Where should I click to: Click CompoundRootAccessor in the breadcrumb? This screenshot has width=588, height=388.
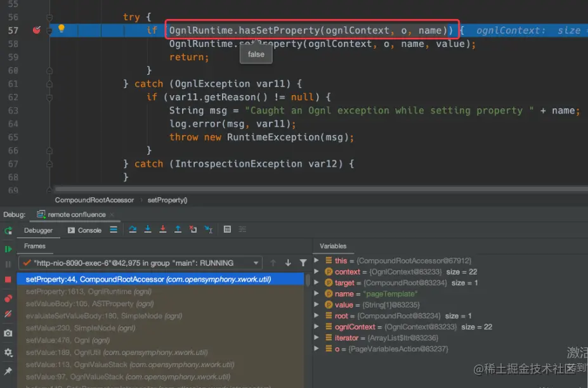pyautogui.click(x=94, y=200)
